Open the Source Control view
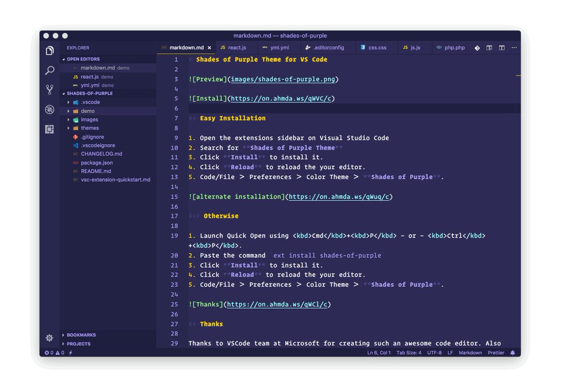566x392 pixels. 50,90
